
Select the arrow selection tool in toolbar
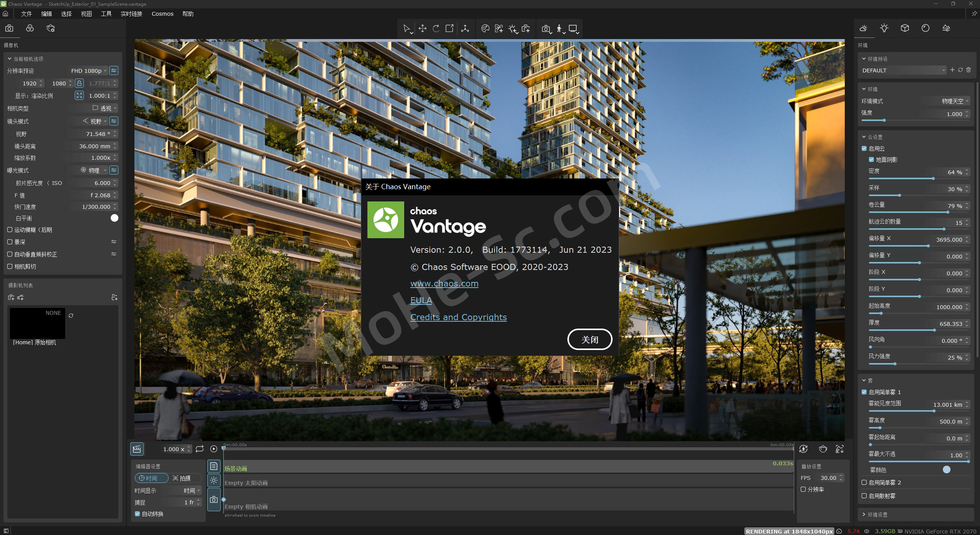point(407,29)
